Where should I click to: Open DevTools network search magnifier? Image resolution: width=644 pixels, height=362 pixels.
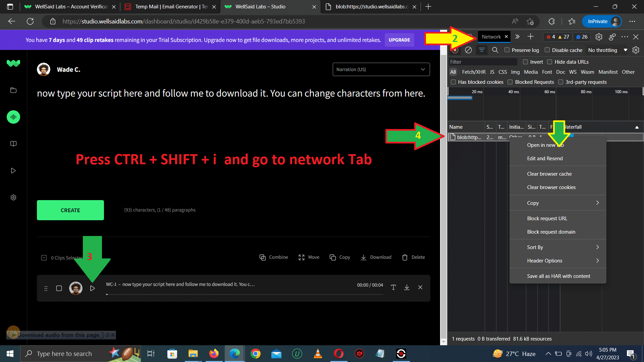click(x=495, y=50)
